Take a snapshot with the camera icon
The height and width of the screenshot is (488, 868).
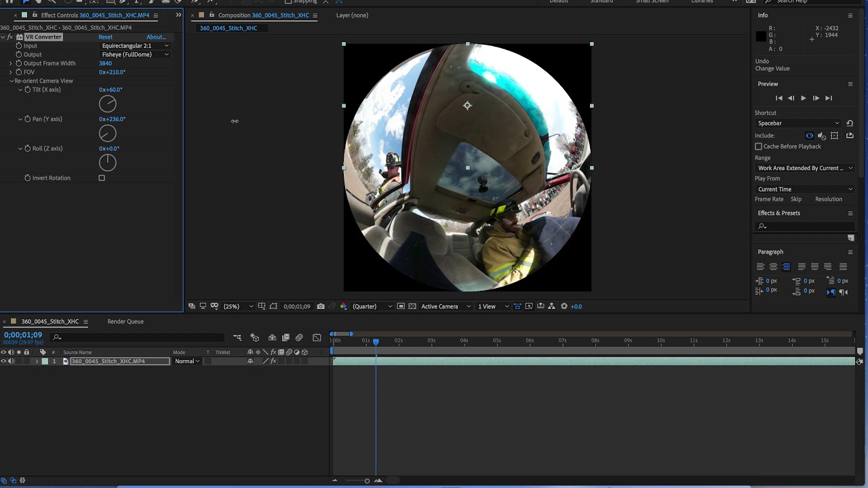coord(321,306)
